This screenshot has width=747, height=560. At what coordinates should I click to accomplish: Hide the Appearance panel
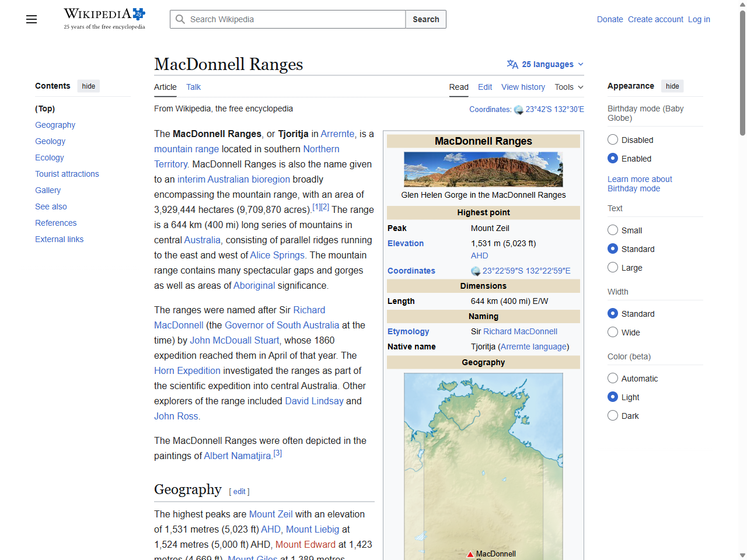tap(672, 86)
